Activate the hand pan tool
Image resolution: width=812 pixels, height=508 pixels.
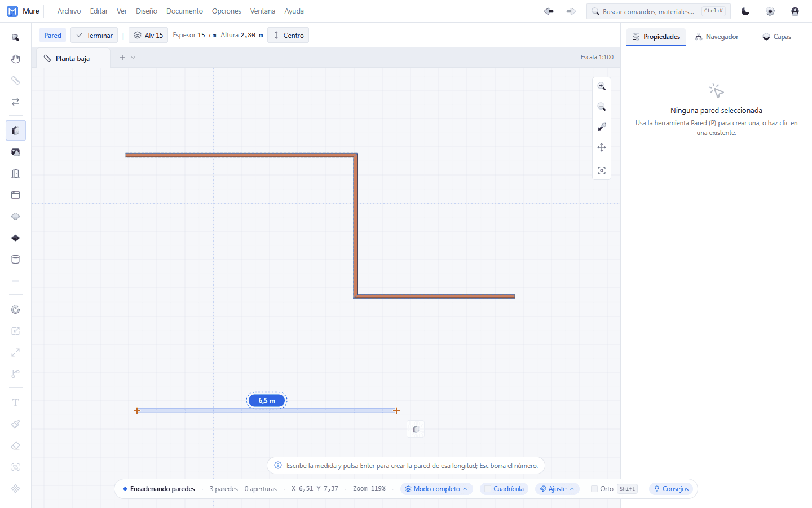click(x=15, y=59)
